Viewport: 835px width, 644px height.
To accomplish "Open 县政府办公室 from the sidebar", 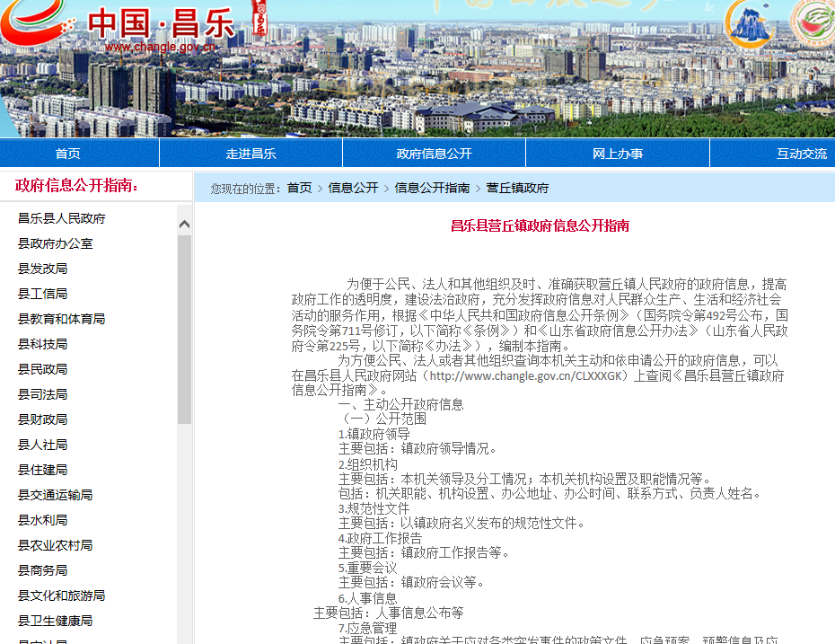I will [x=56, y=243].
